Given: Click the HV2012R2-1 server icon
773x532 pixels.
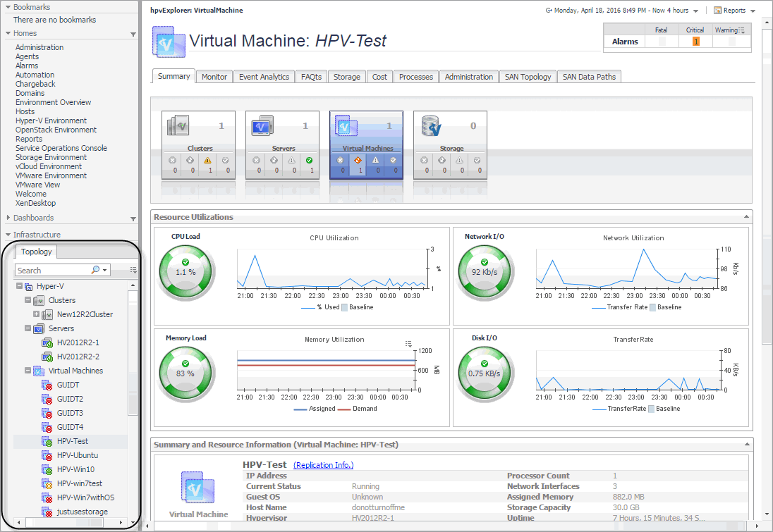Looking at the screenshot, I should (x=47, y=343).
